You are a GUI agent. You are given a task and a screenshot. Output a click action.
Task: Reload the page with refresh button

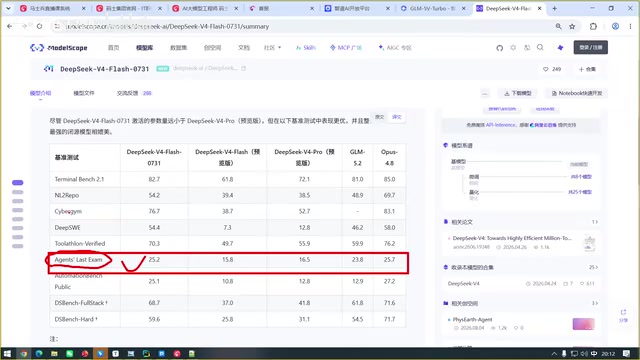(39, 26)
